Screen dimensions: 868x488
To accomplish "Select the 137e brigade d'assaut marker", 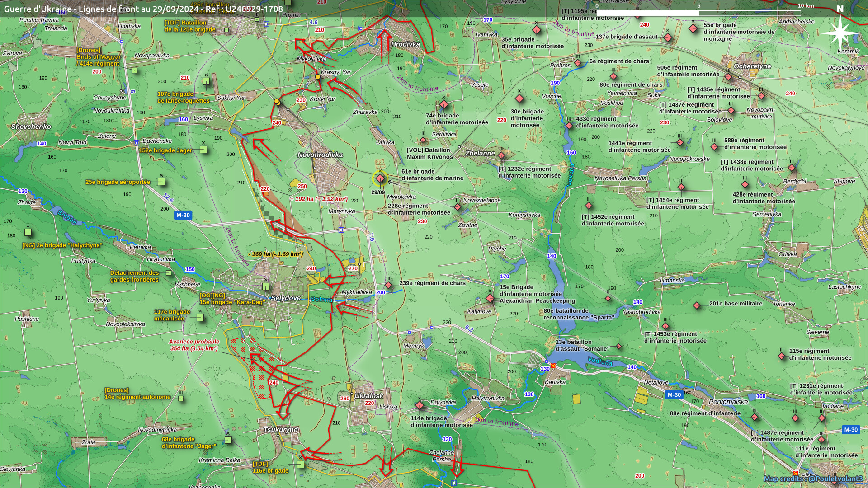I will coord(668,38).
